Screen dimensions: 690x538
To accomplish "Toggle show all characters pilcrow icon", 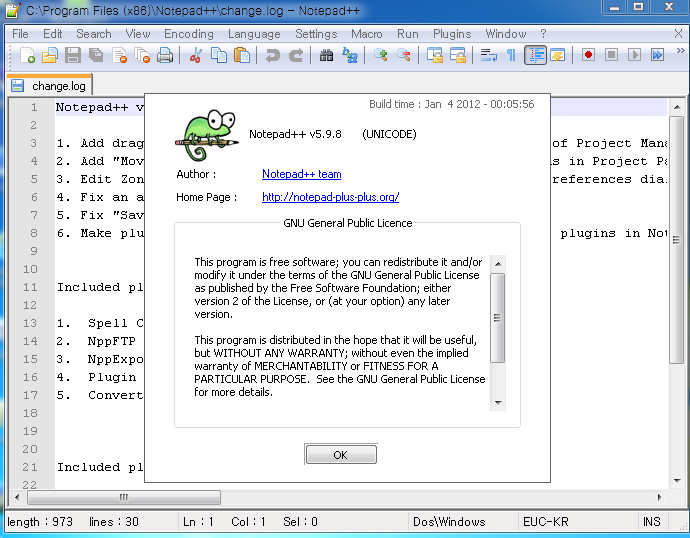I will pos(511,55).
